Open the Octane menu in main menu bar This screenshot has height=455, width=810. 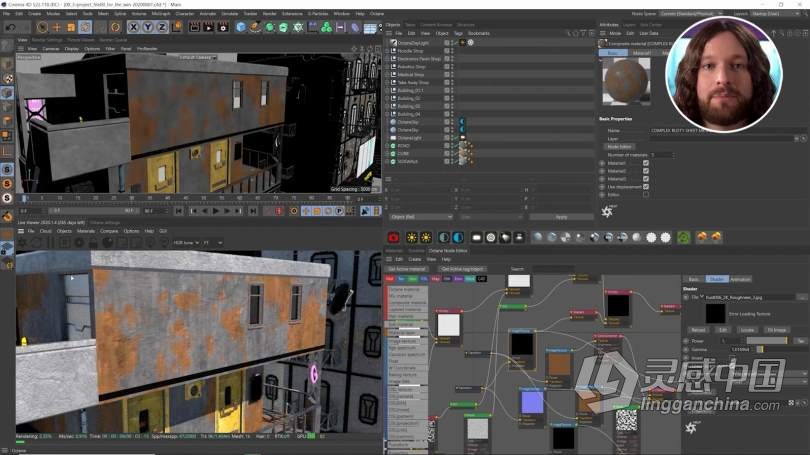[377, 13]
